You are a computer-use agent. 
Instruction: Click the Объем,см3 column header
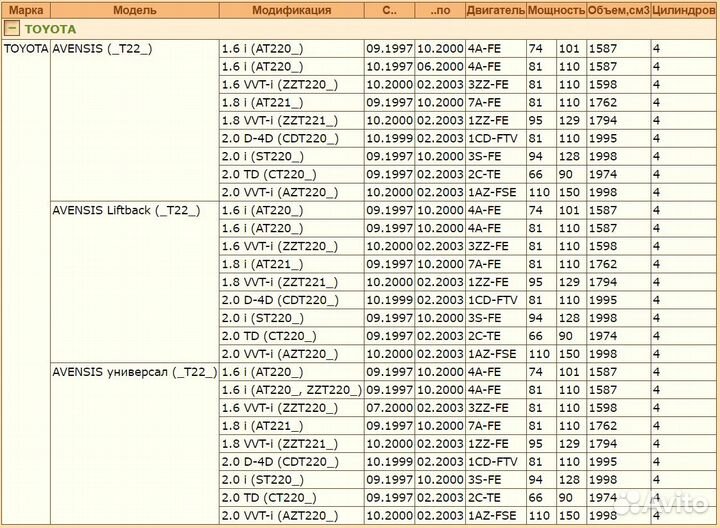point(618,10)
